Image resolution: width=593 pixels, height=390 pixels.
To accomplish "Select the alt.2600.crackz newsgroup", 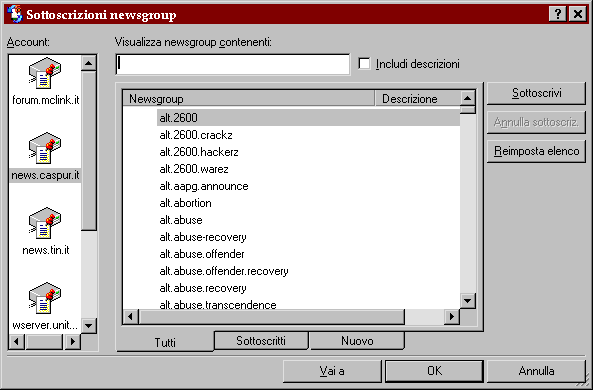I will click(x=196, y=135).
